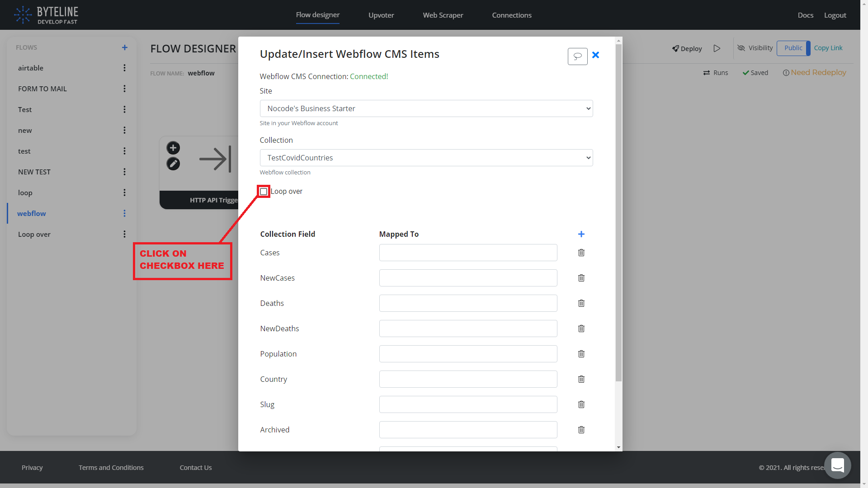Image resolution: width=868 pixels, height=488 pixels.
Task: Click the HTTP API Trigger node label
Action: [213, 200]
